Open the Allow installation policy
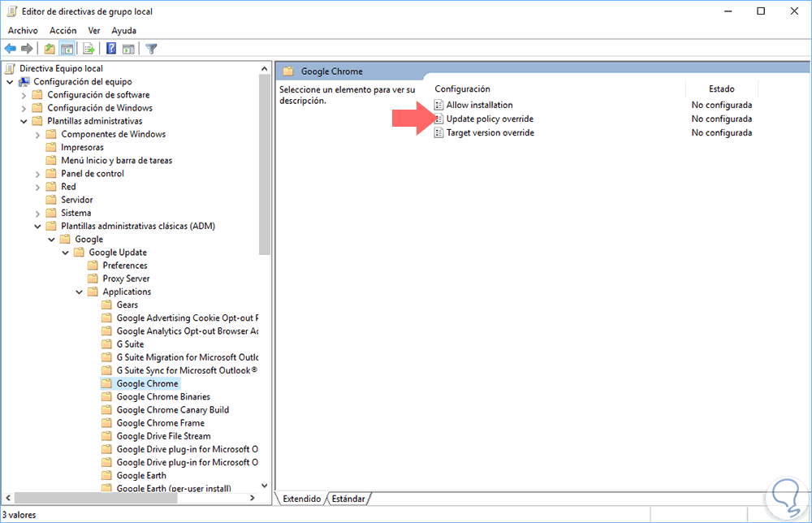Screen dimensions: 812x523 coord(480,105)
